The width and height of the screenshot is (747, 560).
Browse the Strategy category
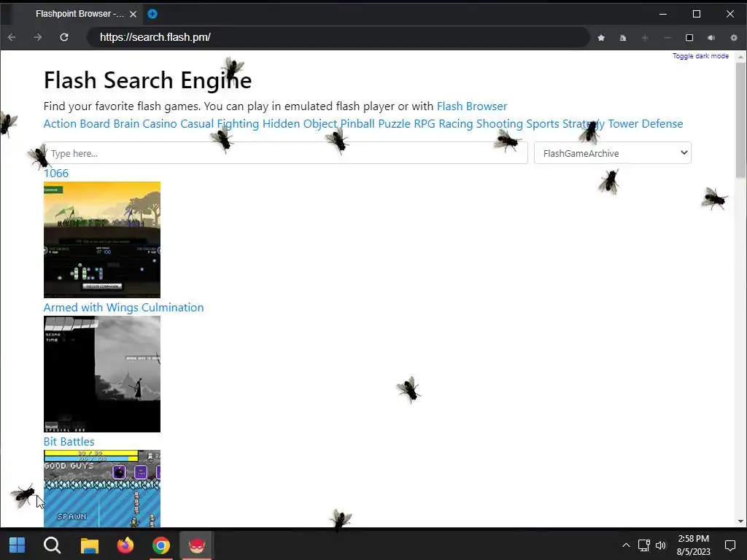tap(584, 124)
